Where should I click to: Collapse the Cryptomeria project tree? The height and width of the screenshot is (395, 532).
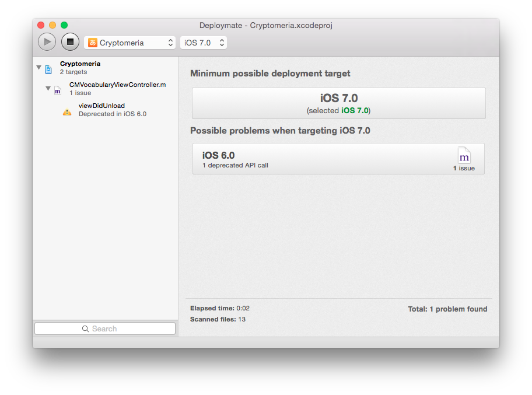click(39, 68)
